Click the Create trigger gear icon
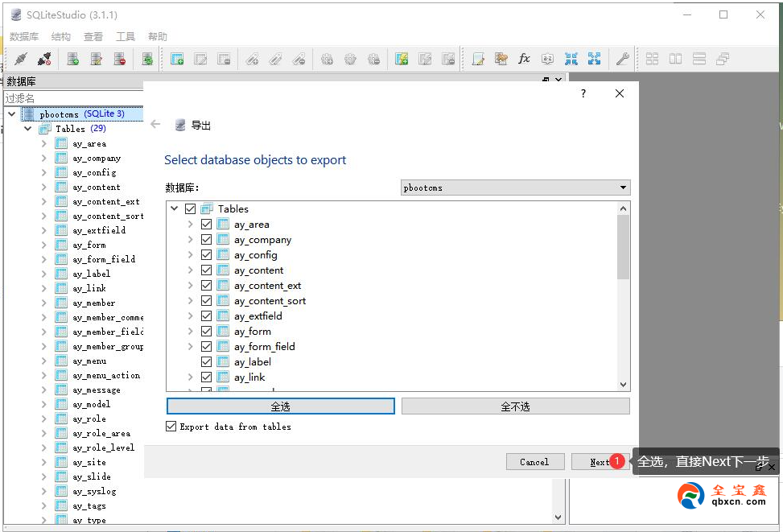This screenshot has width=783, height=532. pyautogui.click(x=327, y=59)
